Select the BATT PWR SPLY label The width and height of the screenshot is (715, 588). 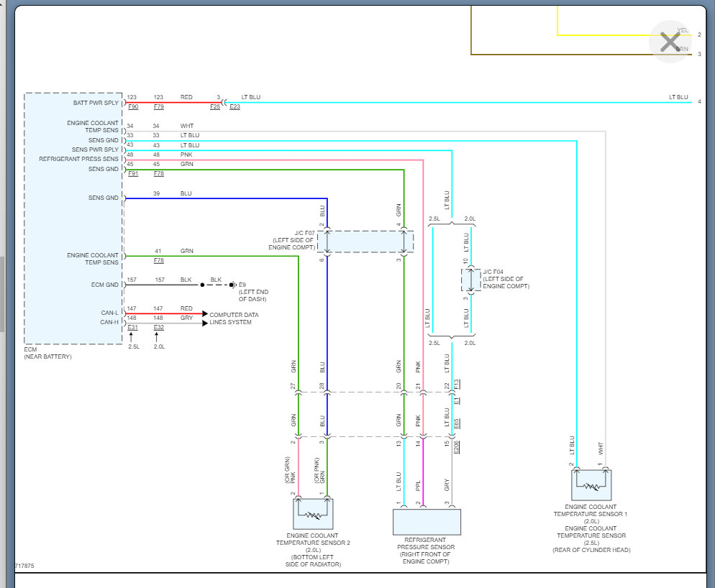tap(96, 103)
